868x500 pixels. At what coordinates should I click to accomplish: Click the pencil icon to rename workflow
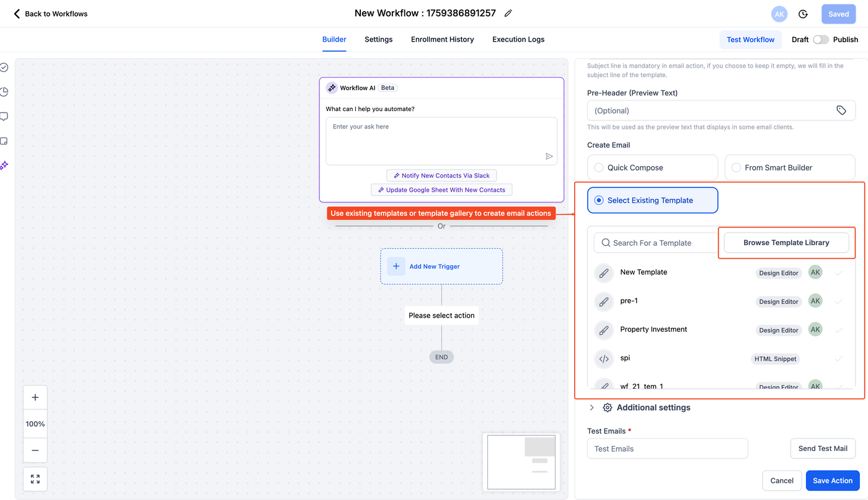[508, 13]
